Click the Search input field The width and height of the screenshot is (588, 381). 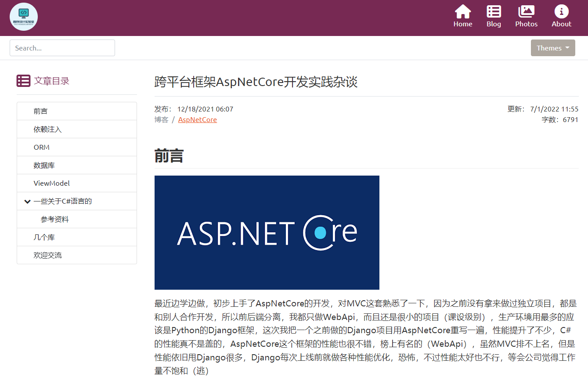(62, 48)
